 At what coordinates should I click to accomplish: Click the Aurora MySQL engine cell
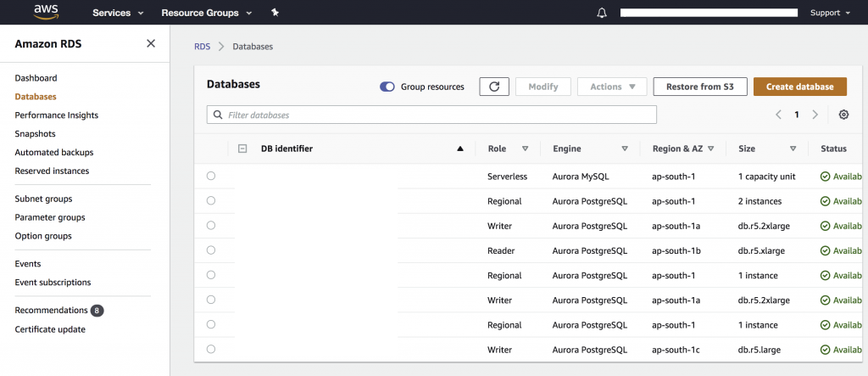580,177
